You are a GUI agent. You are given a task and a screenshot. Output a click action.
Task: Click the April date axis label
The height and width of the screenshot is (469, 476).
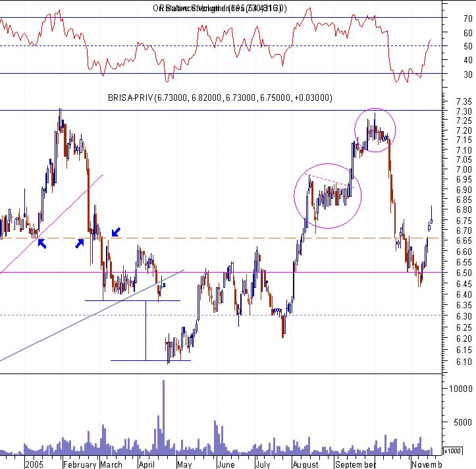coord(147,464)
